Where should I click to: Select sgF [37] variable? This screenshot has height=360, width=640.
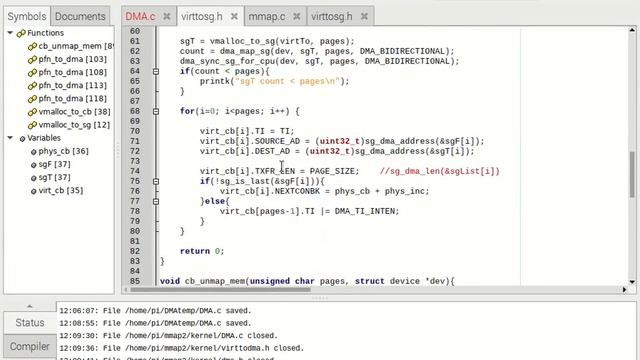[54, 164]
